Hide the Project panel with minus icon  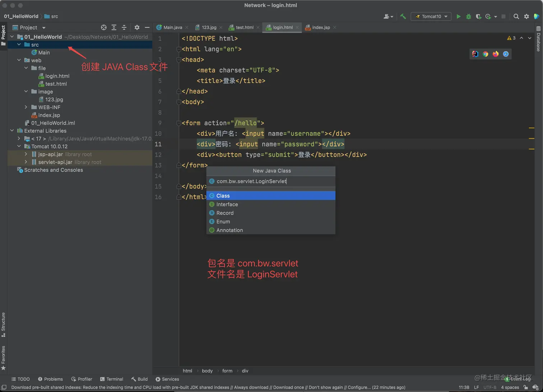(x=147, y=27)
